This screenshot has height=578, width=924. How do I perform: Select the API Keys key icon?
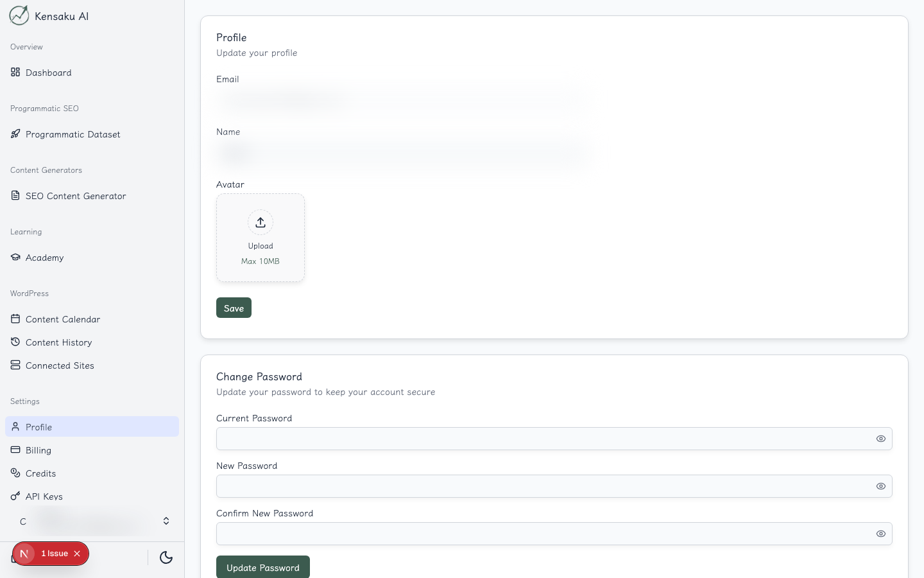(15, 496)
